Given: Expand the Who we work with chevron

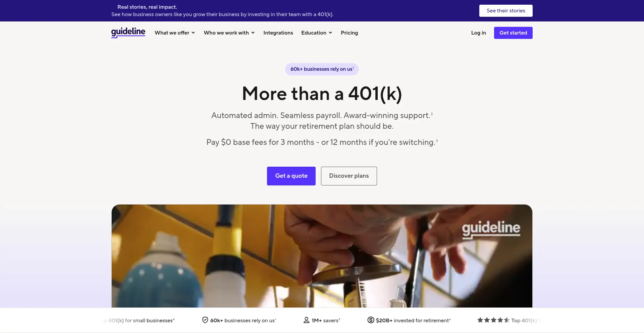Looking at the screenshot, I should [253, 33].
